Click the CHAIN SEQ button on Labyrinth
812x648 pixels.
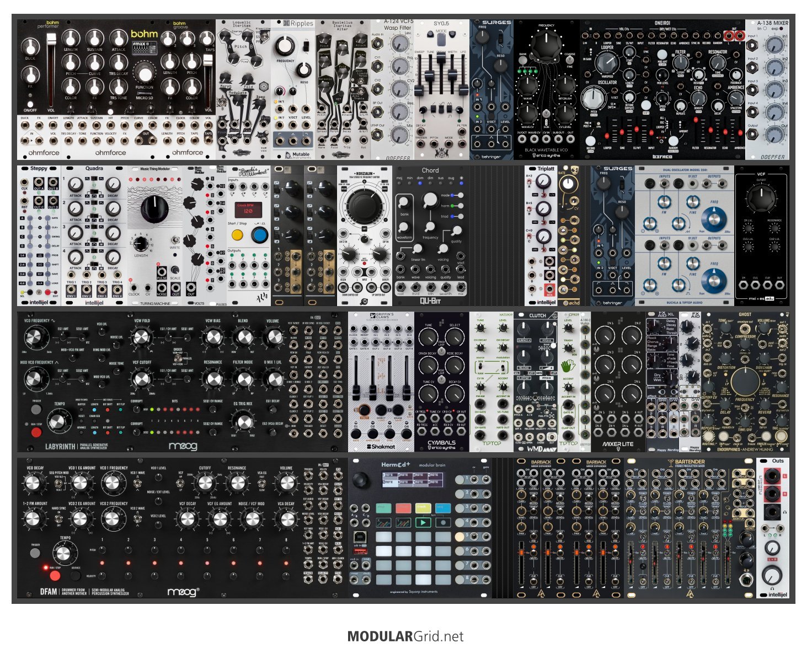click(x=94, y=420)
